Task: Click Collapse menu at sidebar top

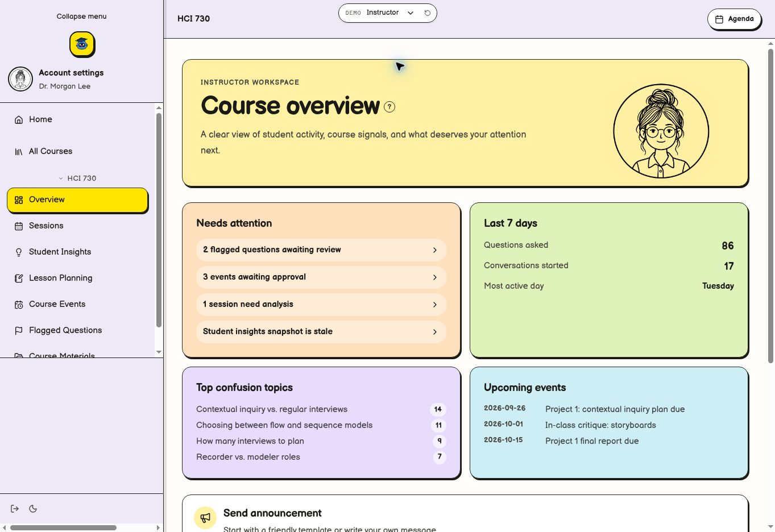Action: (81, 16)
